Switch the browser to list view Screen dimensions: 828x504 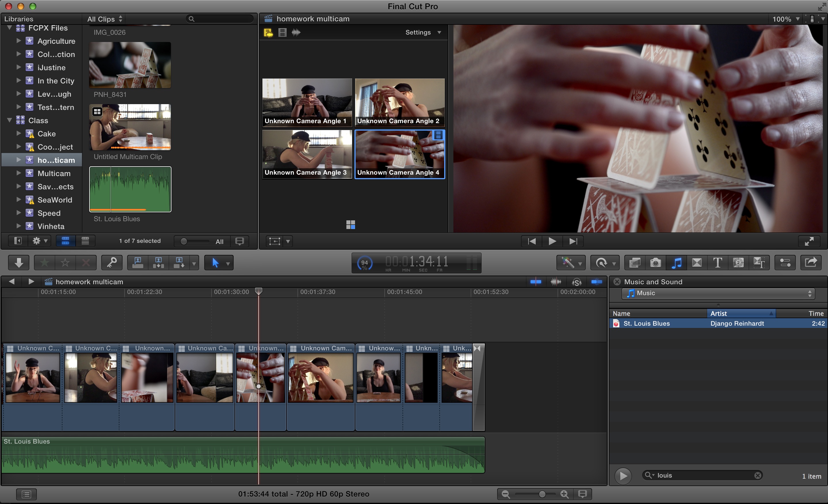pyautogui.click(x=85, y=241)
